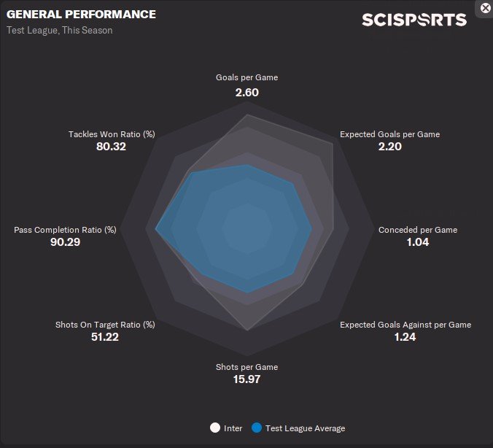This screenshot has width=493, height=448.
Task: Select the Pass Completion Ratio label
Action: (65, 230)
